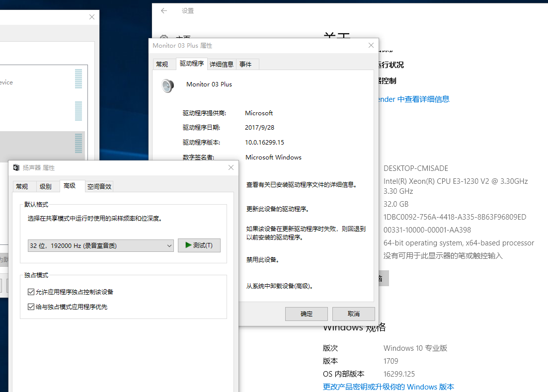Screen dimensions: 548x392
Task: Switch to 常规 tab in 扬声器 属性
Action: (23, 186)
